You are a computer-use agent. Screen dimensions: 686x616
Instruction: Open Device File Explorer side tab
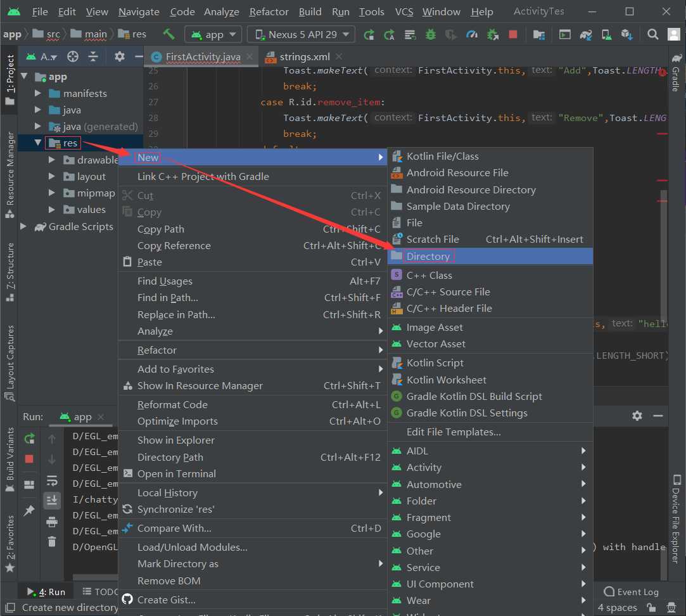pyautogui.click(x=676, y=518)
